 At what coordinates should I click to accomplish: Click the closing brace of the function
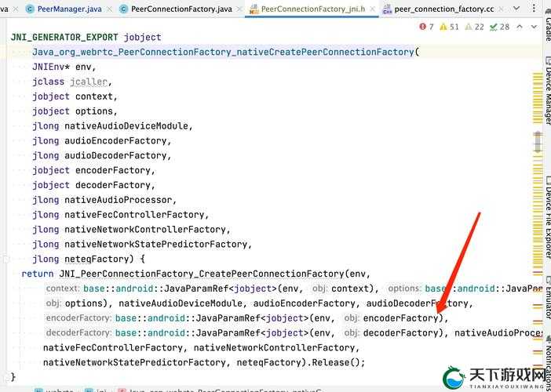click(13, 377)
